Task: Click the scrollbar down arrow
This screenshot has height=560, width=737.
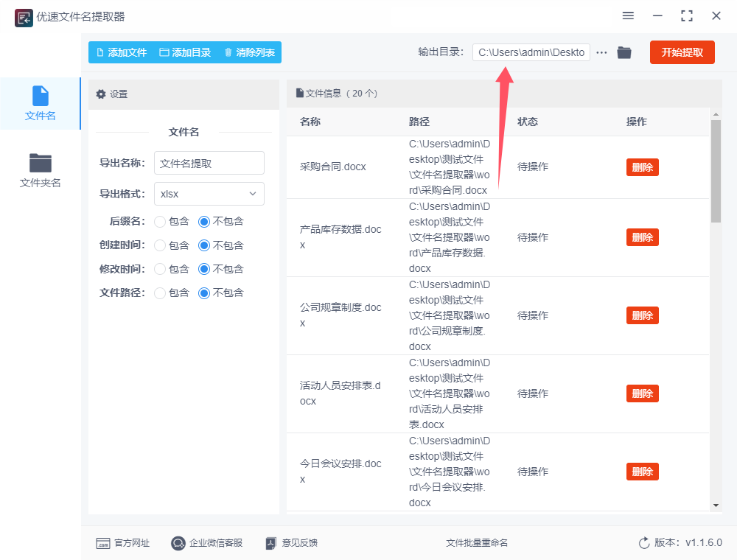Action: [x=716, y=505]
